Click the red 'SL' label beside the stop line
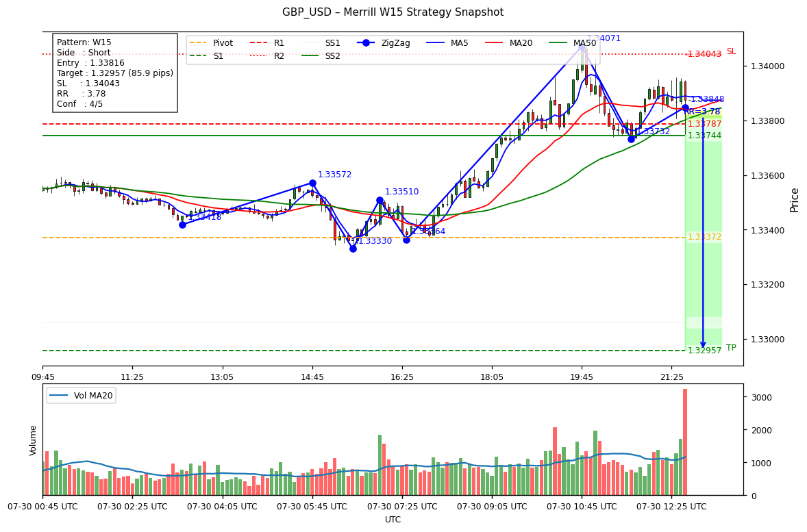This screenshot has height=532, width=807. pos(732,51)
